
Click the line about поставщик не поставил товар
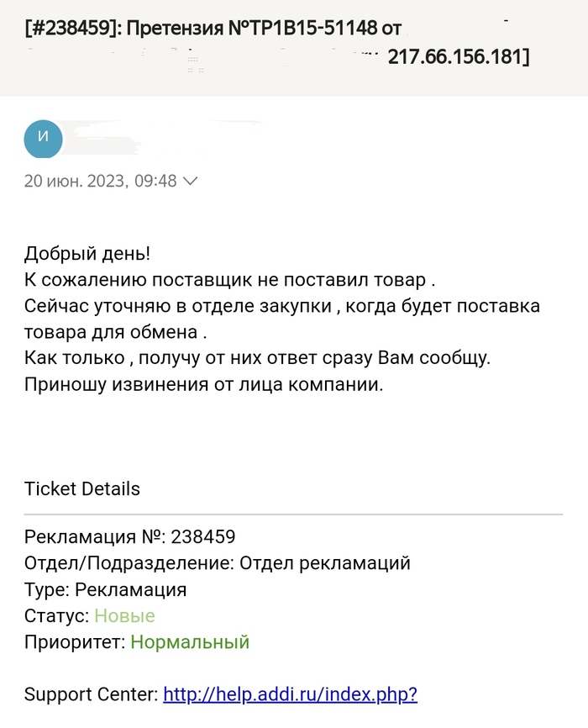[230, 279]
